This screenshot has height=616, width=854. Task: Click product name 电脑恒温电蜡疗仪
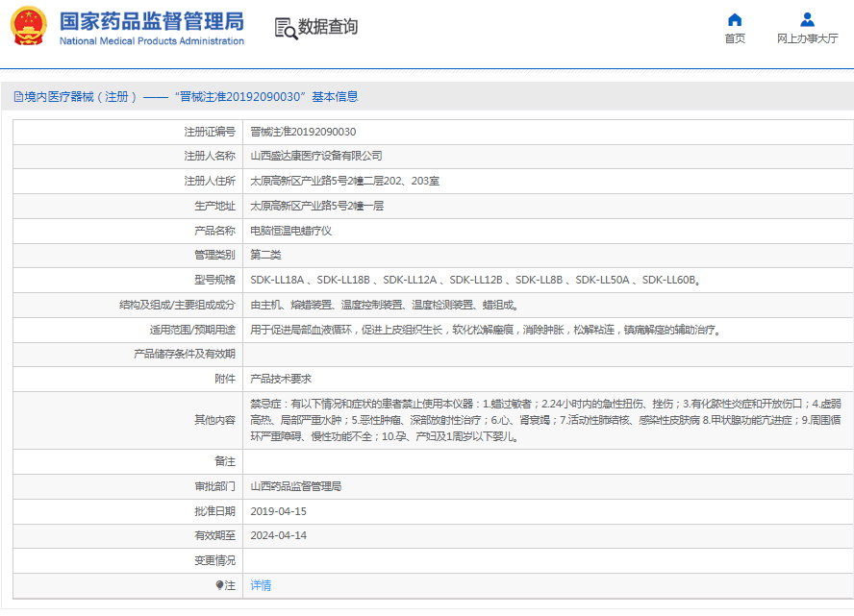(x=290, y=231)
